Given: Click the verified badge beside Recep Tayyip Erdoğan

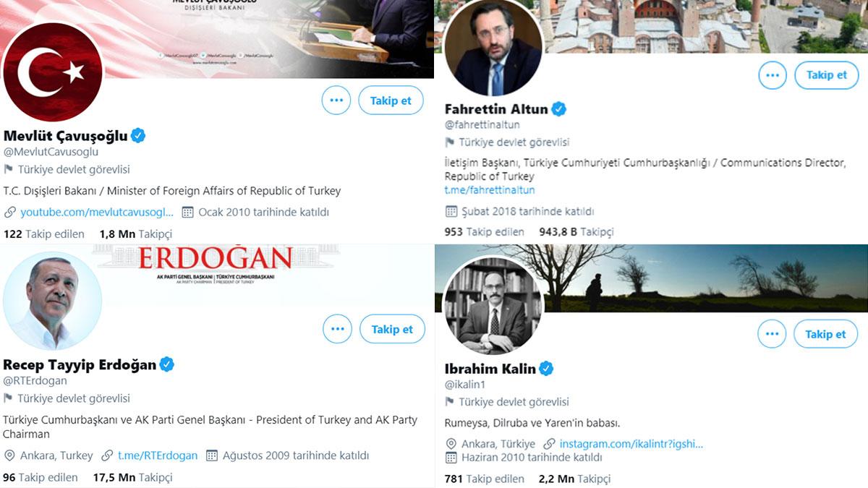Looking at the screenshot, I should pyautogui.click(x=167, y=364).
